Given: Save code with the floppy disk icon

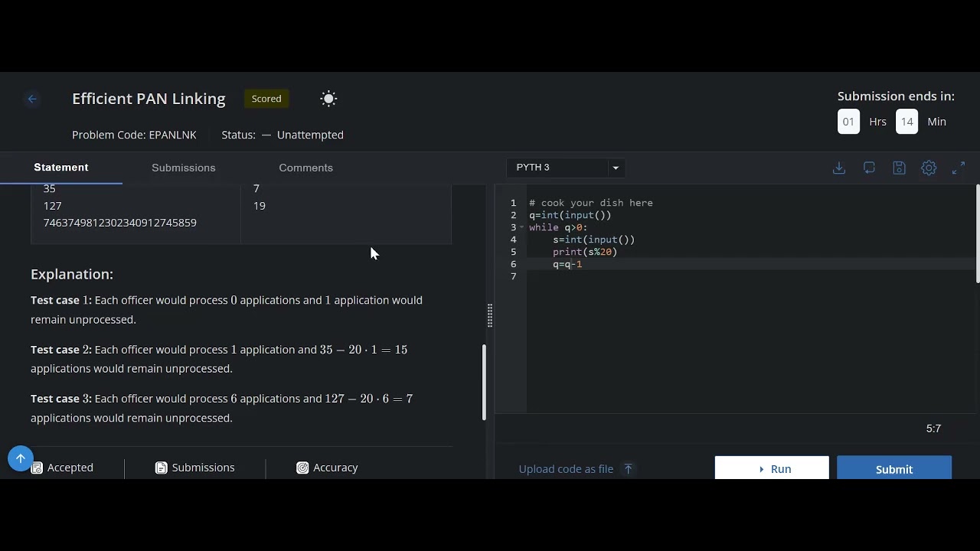Looking at the screenshot, I should (x=899, y=168).
